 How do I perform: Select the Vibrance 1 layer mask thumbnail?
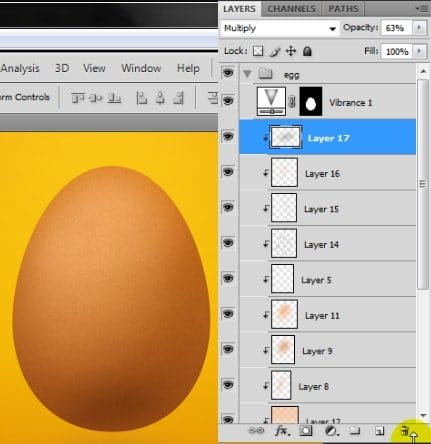point(311,101)
